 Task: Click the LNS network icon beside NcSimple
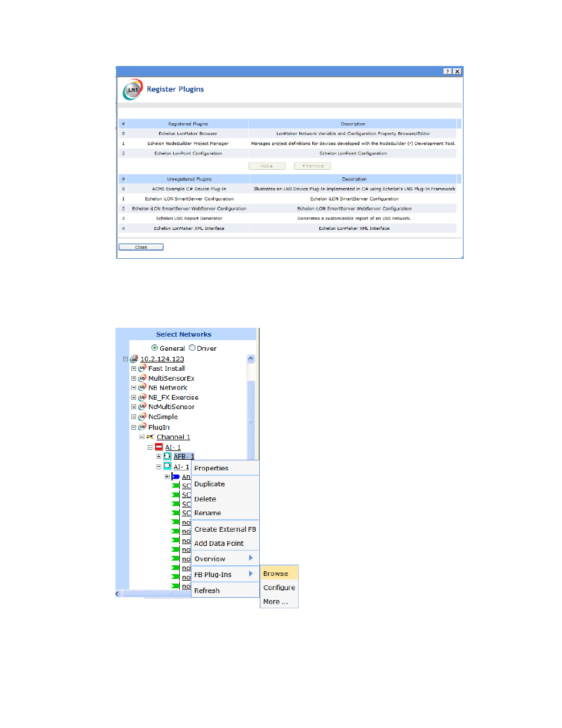142,416
